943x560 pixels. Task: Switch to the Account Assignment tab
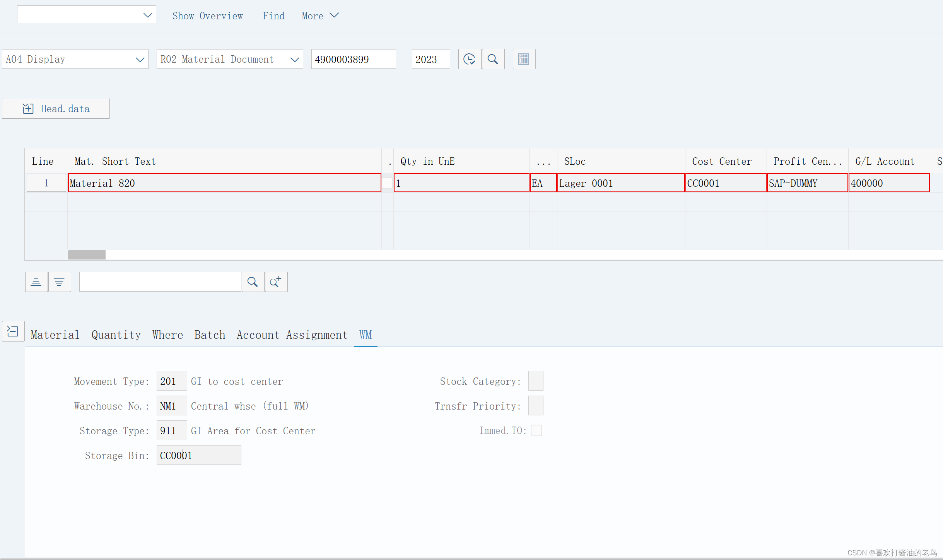292,335
